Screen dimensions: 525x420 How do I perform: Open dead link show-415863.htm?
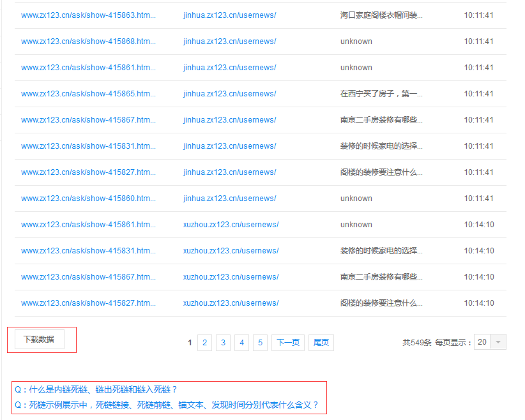(88, 15)
